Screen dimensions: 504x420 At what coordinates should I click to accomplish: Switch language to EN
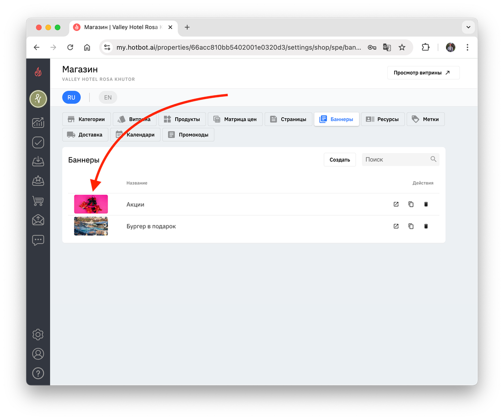[x=108, y=97]
